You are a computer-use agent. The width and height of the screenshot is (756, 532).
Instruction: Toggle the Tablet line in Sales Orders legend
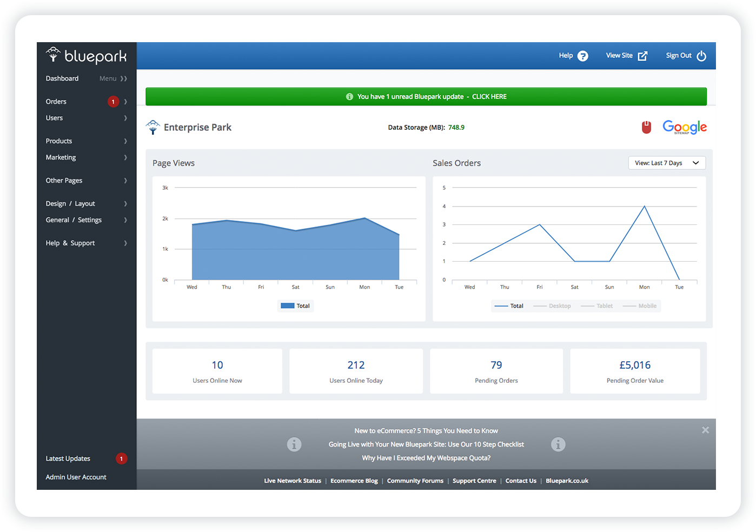[597, 306]
